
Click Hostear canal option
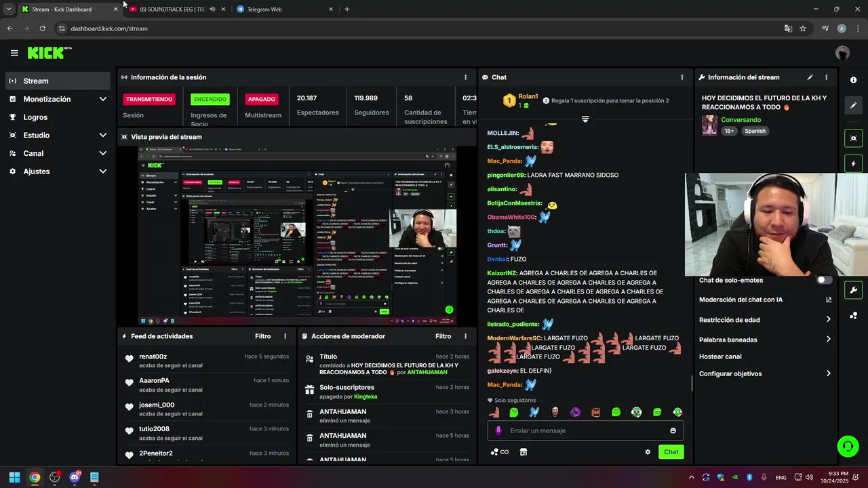[x=720, y=357]
